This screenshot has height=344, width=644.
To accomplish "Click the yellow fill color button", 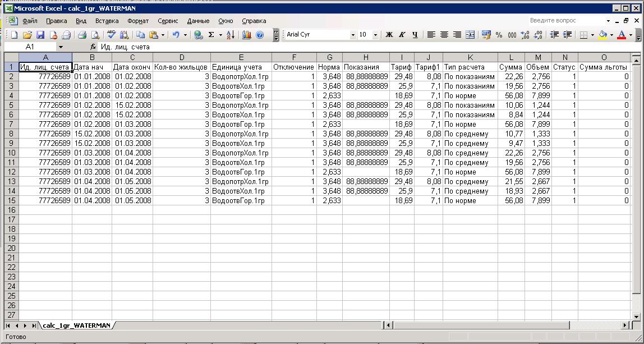I will tap(602, 35).
